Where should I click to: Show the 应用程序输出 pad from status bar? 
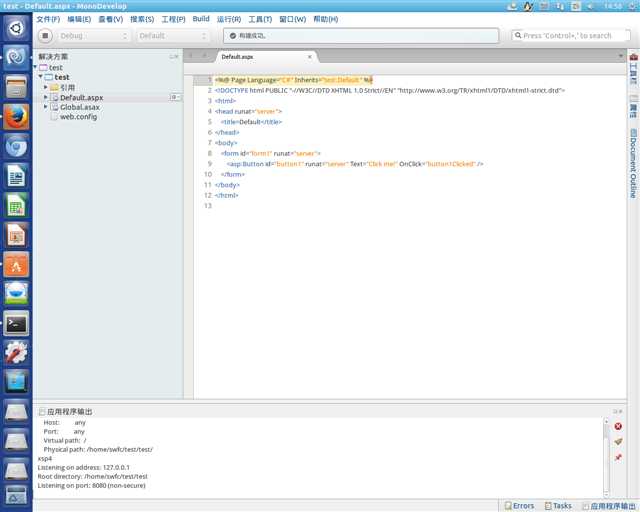(609, 506)
